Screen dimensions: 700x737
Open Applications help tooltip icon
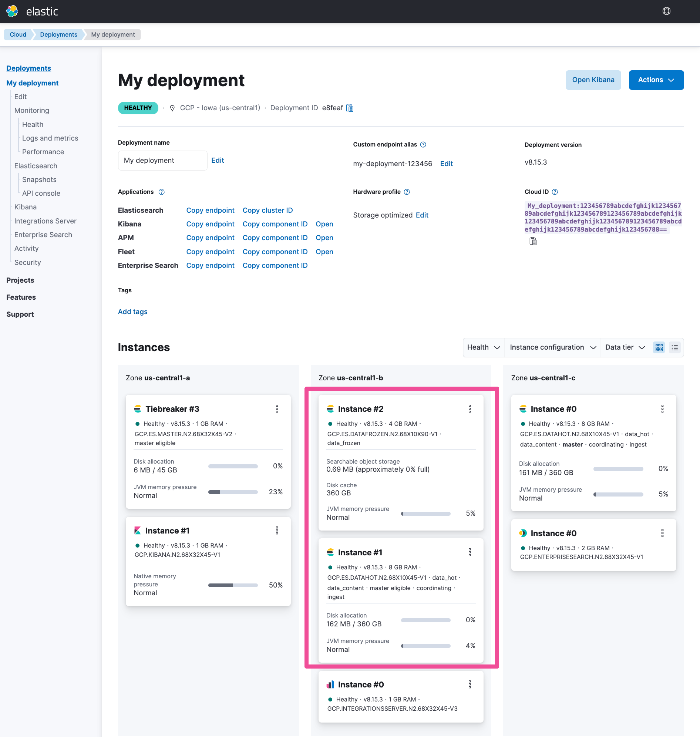162,192
